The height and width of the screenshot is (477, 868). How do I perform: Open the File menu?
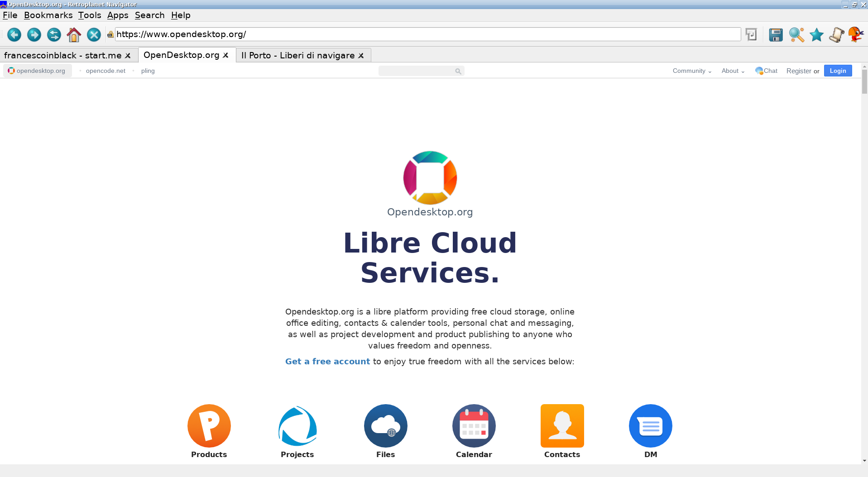point(10,15)
